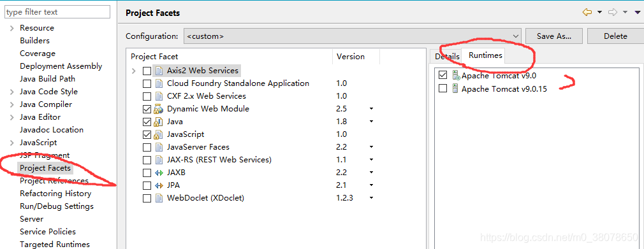Screen dimensions: 644x249
Task: Check the JAX-RS (REST Web Services) checkbox
Action: click(147, 160)
